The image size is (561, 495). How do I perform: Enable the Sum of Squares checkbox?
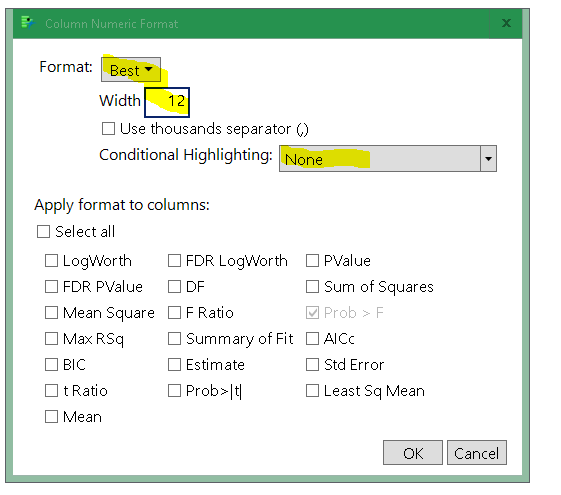pyautogui.click(x=312, y=286)
